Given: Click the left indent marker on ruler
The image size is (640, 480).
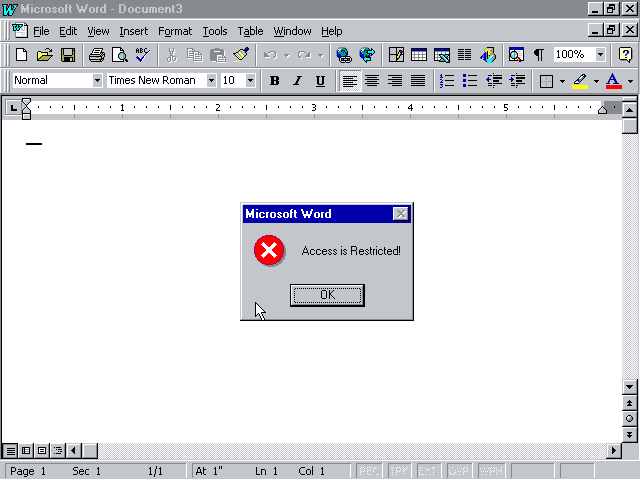Looking at the screenshot, I should 26,116.
